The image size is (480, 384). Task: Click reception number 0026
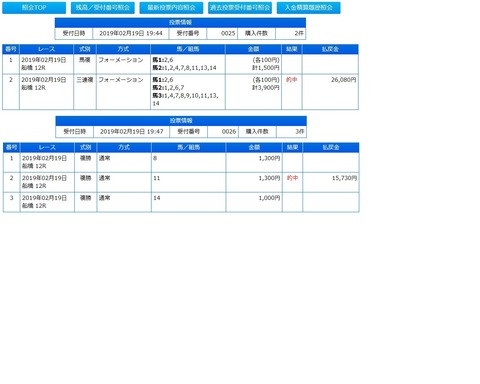(x=229, y=132)
